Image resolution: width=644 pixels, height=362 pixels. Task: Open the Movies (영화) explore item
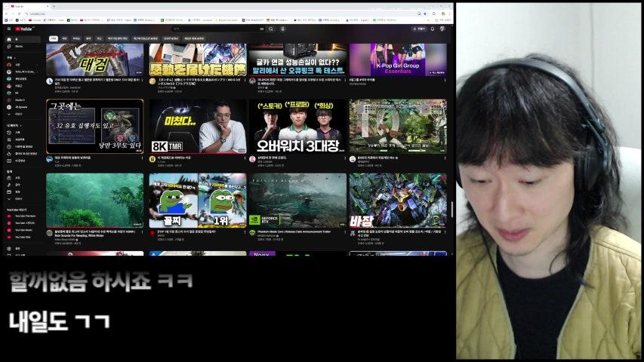point(23,192)
